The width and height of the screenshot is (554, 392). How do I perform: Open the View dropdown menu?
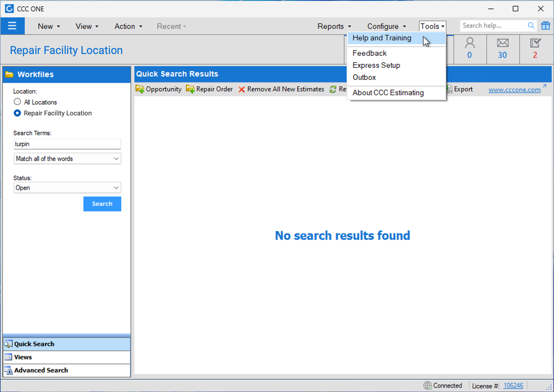(x=87, y=26)
